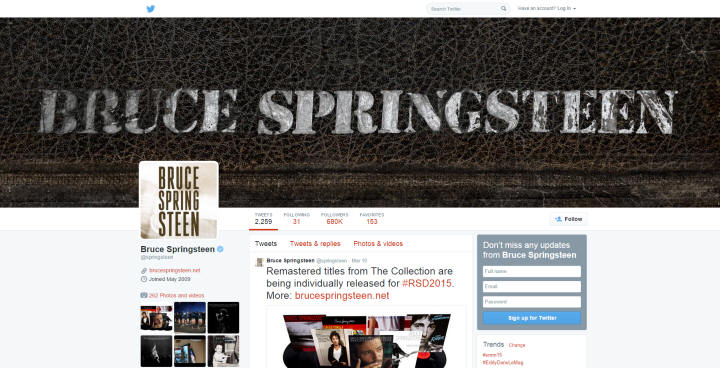View the Following count list
This screenshot has width=720, height=368.
pos(297,219)
